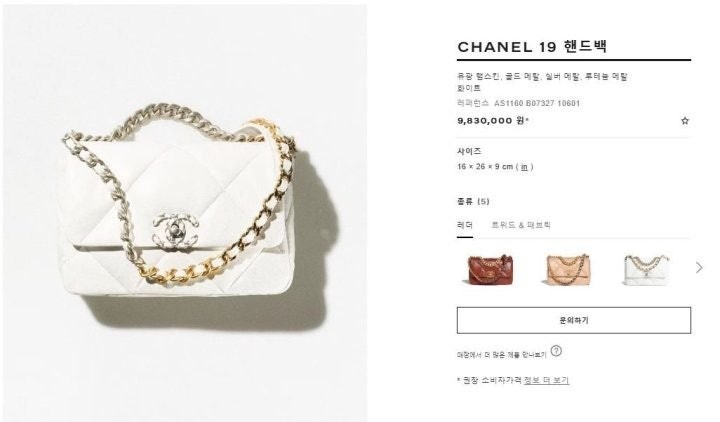
Task: Click the 9,830,000 원 price text
Action: [493, 121]
